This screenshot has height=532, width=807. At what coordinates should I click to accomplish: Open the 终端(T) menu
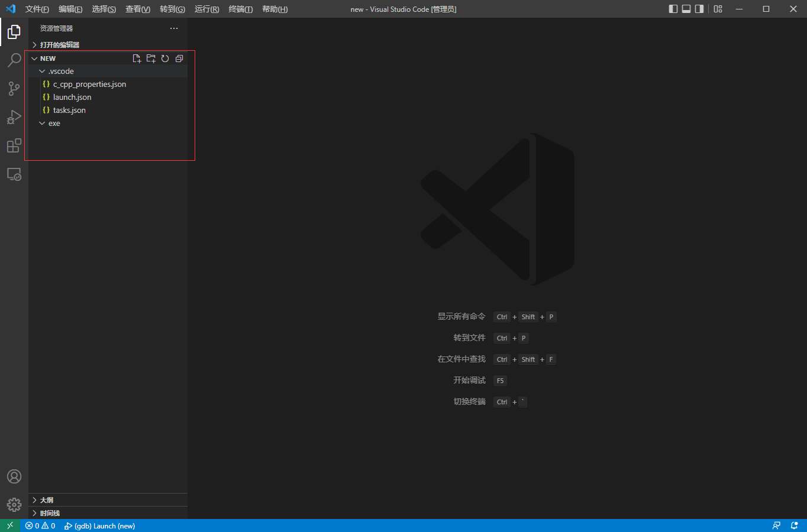point(241,9)
